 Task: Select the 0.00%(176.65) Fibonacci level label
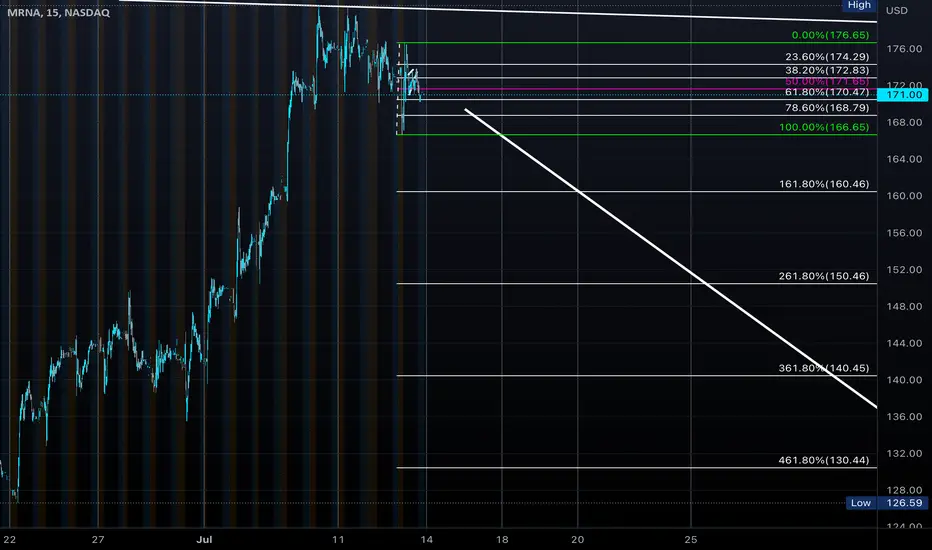830,35
